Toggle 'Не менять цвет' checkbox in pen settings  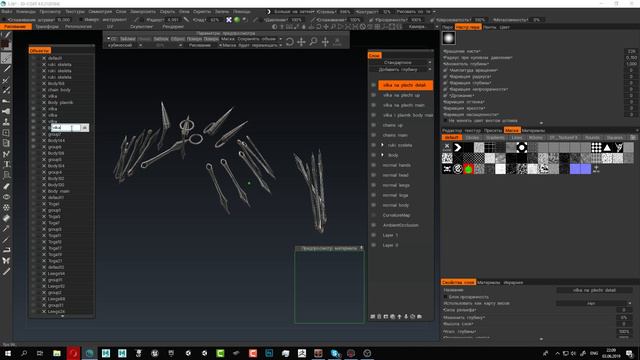(445, 121)
